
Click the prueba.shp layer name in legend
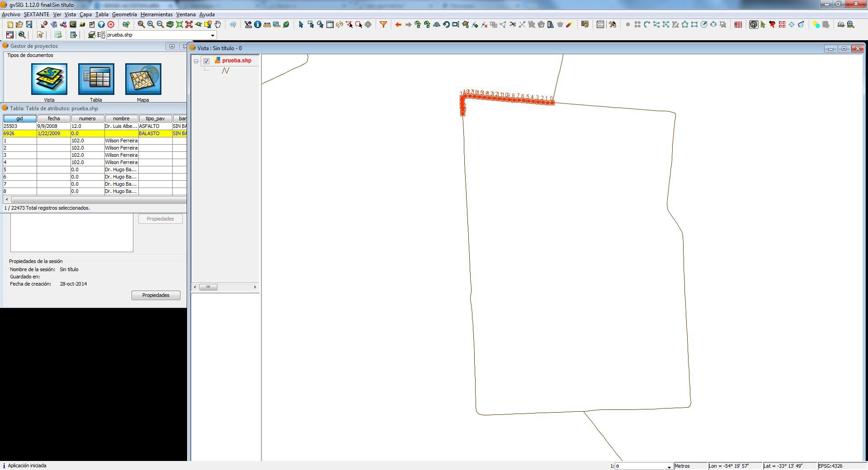(236, 61)
